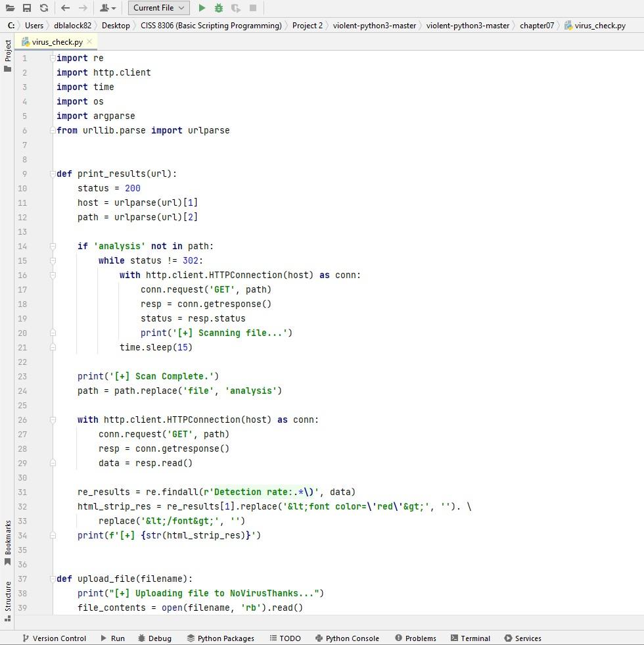Open the Current File run configuration dropdown
This screenshot has height=645, width=644.
click(158, 8)
